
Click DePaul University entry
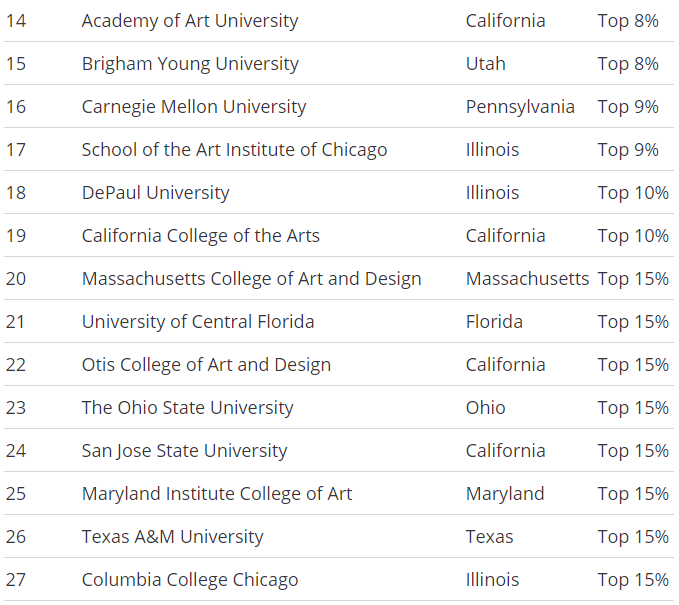[x=155, y=193]
